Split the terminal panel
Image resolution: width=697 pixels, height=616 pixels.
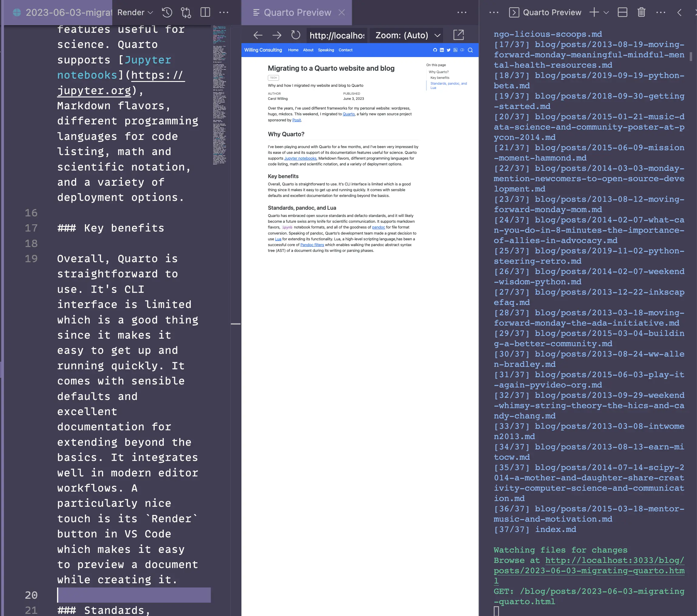click(x=623, y=12)
